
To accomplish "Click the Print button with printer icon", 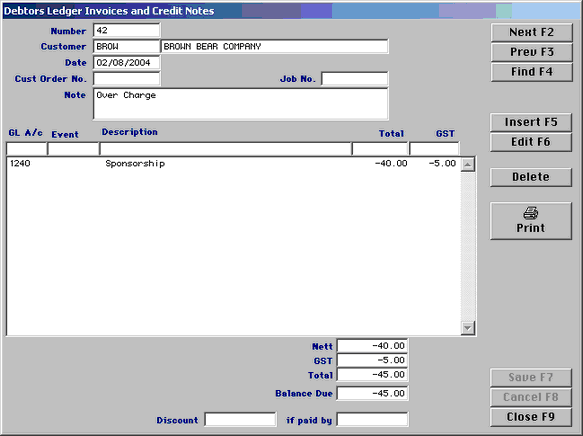I will point(531,221).
